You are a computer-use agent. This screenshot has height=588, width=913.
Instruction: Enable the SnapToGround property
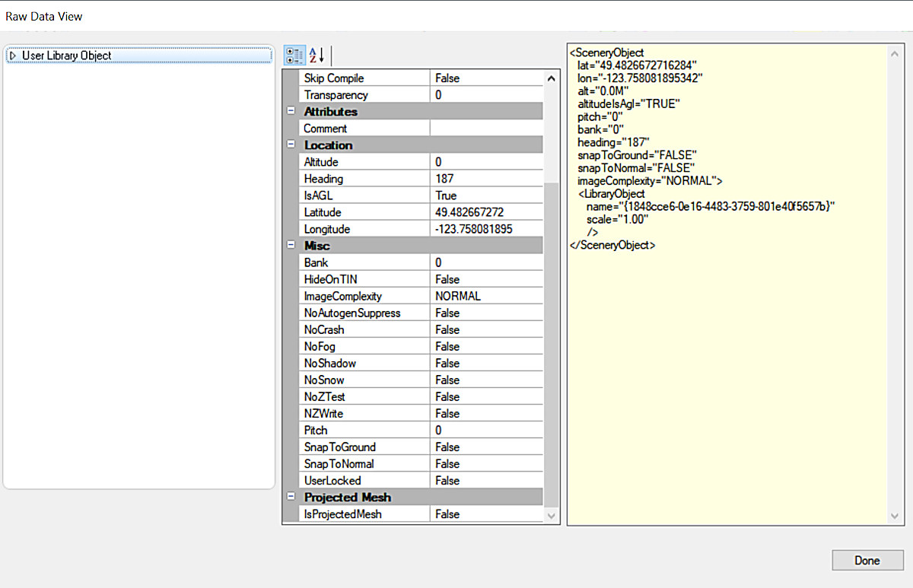tap(487, 447)
